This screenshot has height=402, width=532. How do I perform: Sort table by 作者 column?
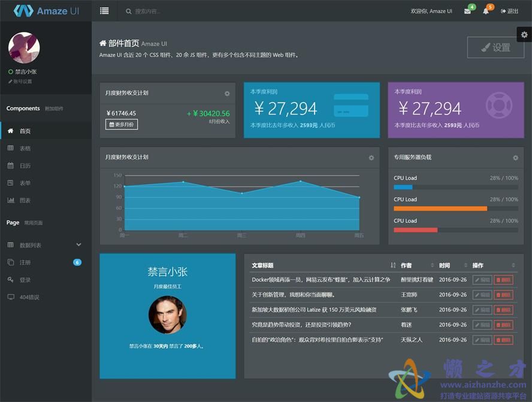click(432, 265)
